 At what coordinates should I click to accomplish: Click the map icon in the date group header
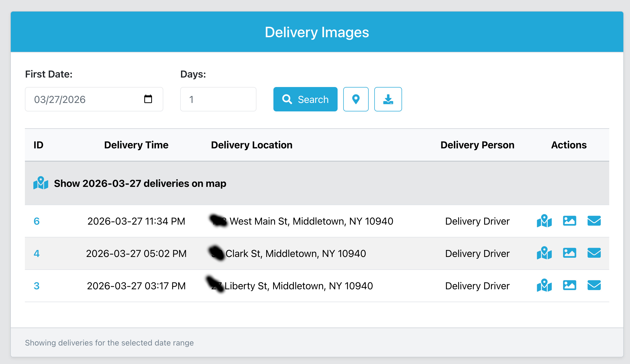coord(40,183)
